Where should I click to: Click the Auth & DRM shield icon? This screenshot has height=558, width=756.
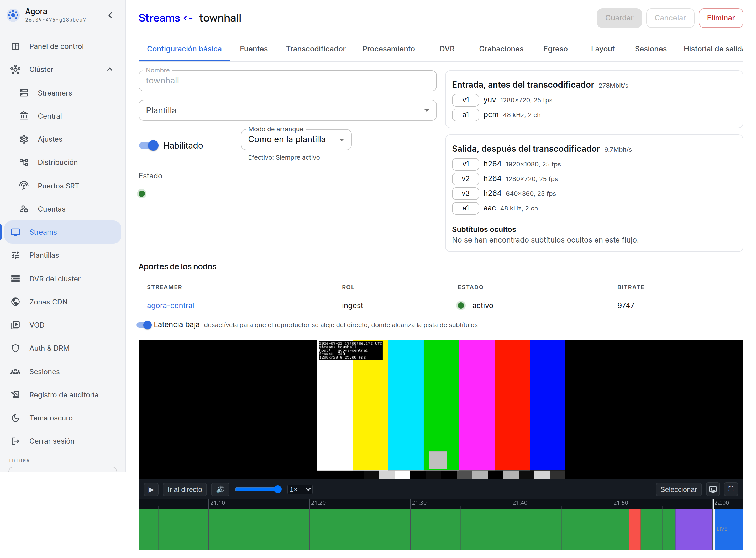[x=15, y=348]
